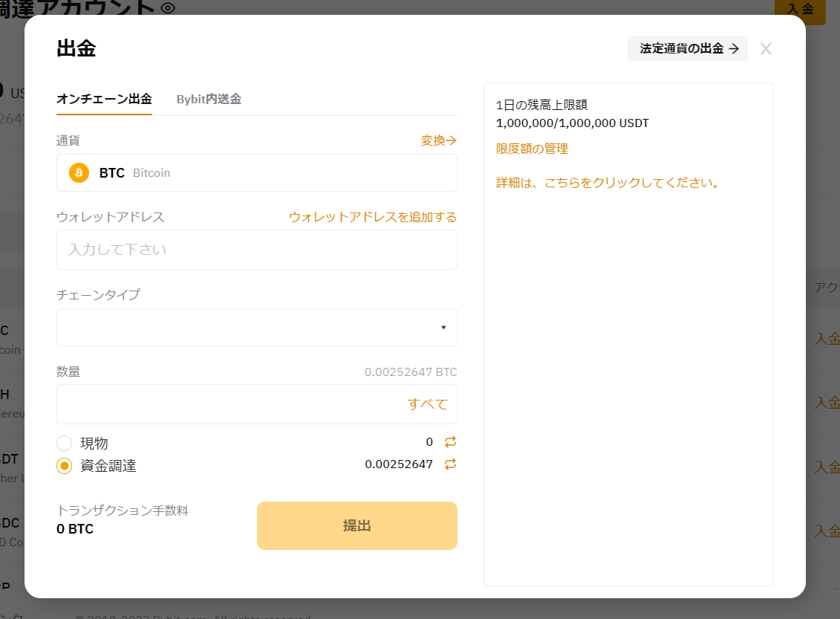The height and width of the screenshot is (619, 840).
Task: Open the チェーンタイプ dropdown
Action: point(256,328)
